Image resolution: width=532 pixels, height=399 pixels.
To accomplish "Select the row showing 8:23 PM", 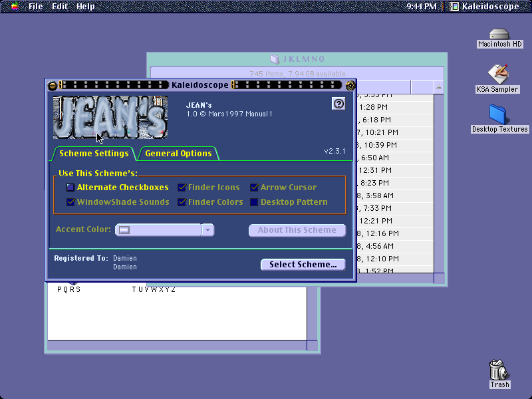I will coord(395,183).
